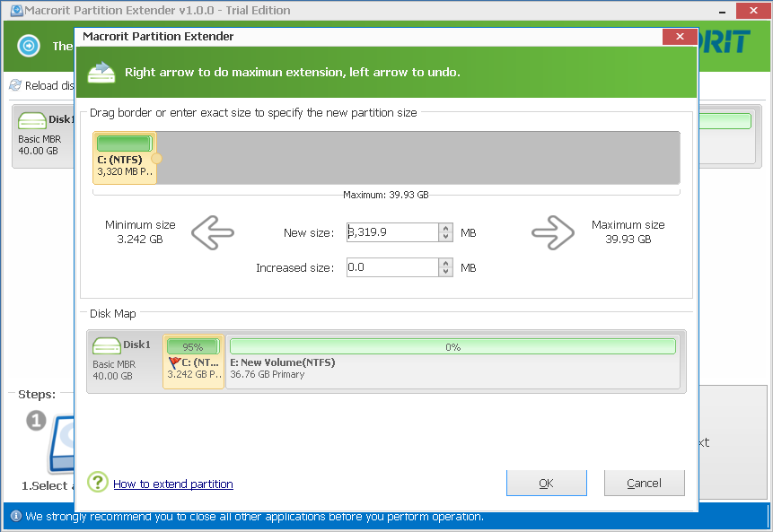773x532 pixels.
Task: Click into the Increased size input field
Action: [x=392, y=267]
